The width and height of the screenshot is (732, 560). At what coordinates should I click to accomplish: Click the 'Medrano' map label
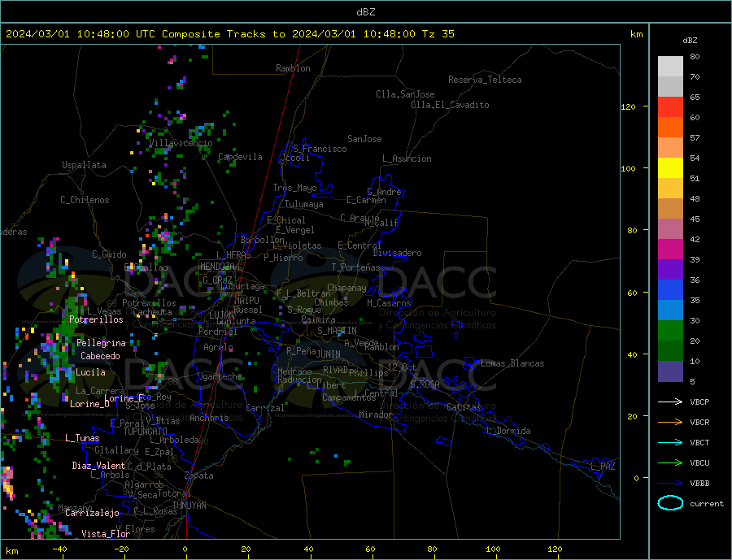[x=294, y=371]
